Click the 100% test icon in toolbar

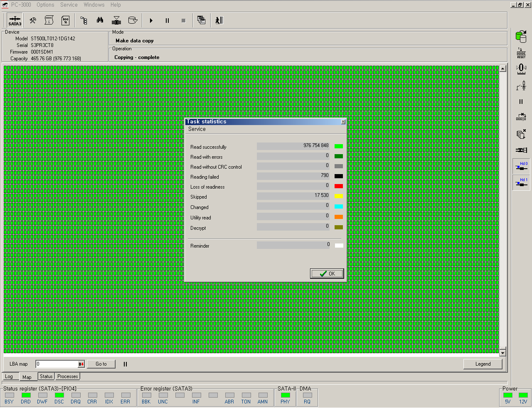(x=66, y=20)
